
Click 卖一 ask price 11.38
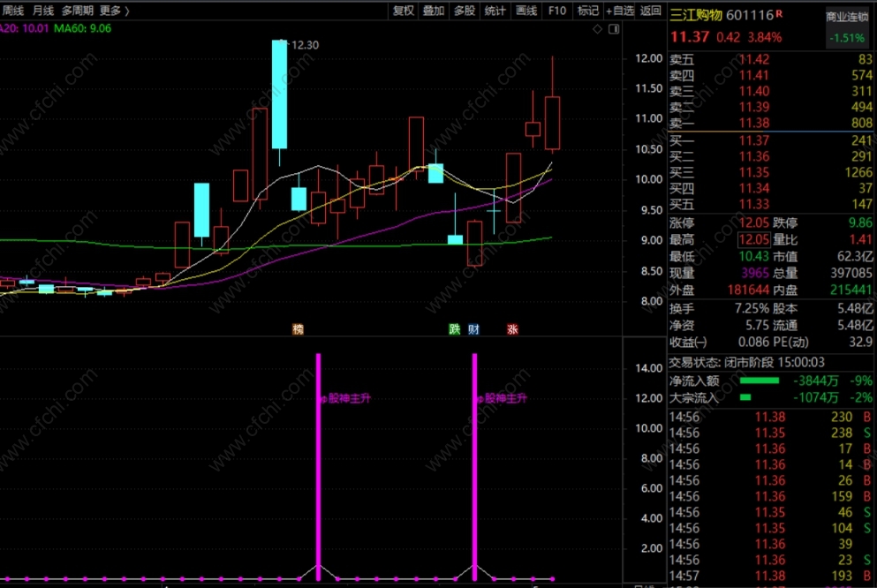coord(754,123)
